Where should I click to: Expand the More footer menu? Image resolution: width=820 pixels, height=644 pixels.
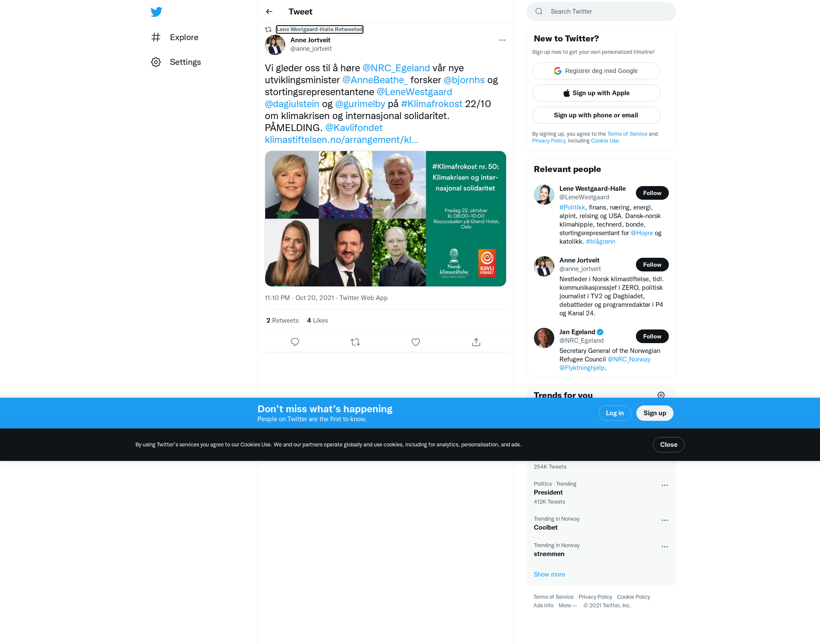568,605
